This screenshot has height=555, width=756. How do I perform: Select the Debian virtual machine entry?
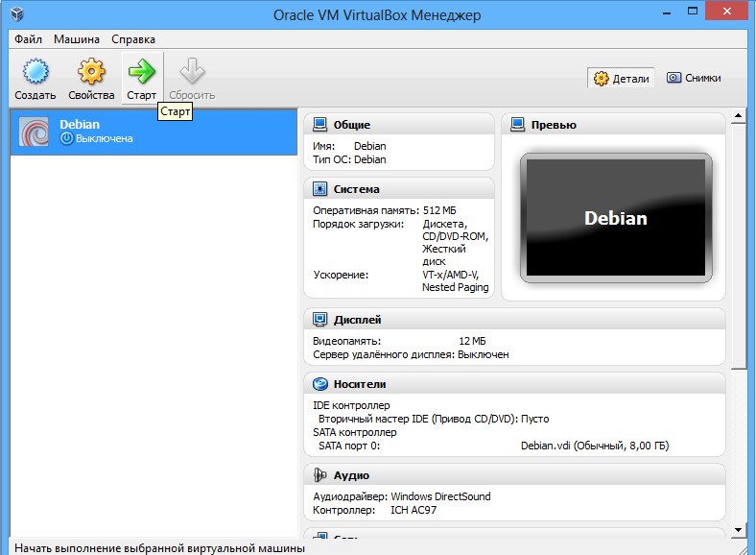[154, 132]
